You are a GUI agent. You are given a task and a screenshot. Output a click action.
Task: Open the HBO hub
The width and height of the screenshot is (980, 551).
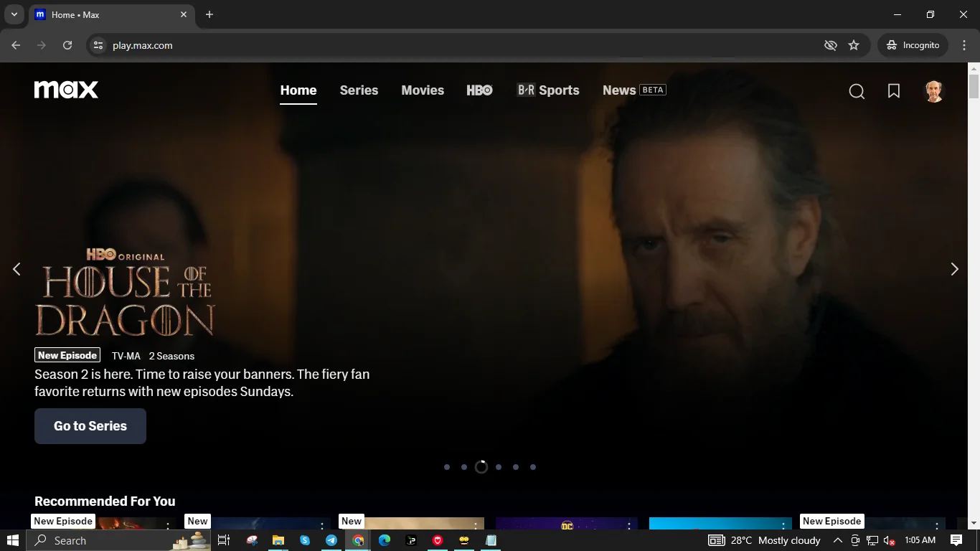click(x=479, y=90)
